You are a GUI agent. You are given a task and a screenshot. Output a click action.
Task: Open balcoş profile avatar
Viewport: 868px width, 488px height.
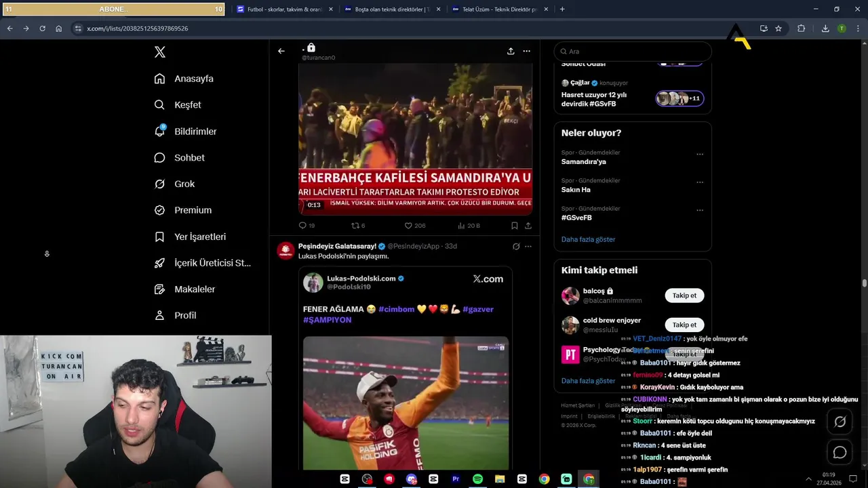coord(570,296)
